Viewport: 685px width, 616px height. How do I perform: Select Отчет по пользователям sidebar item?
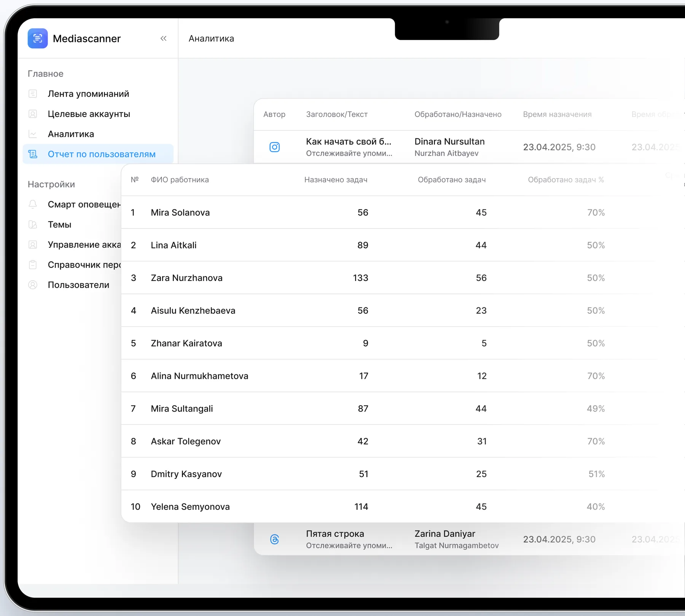[98, 154]
